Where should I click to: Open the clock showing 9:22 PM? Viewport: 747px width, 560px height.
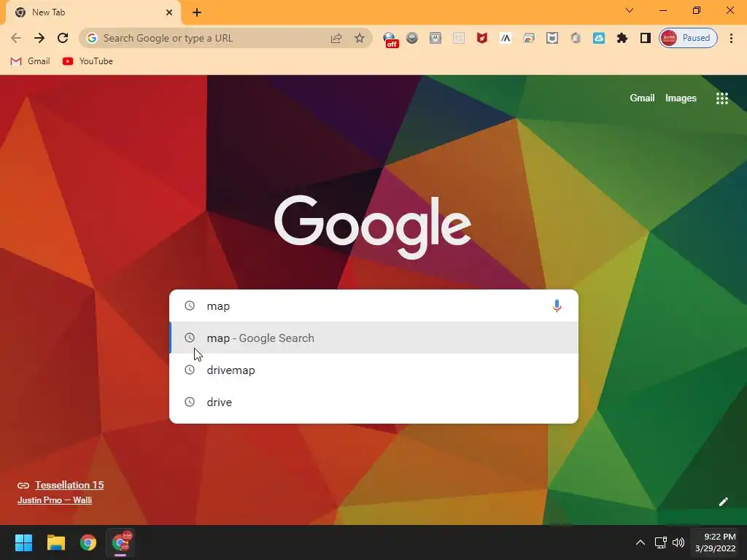(715, 542)
